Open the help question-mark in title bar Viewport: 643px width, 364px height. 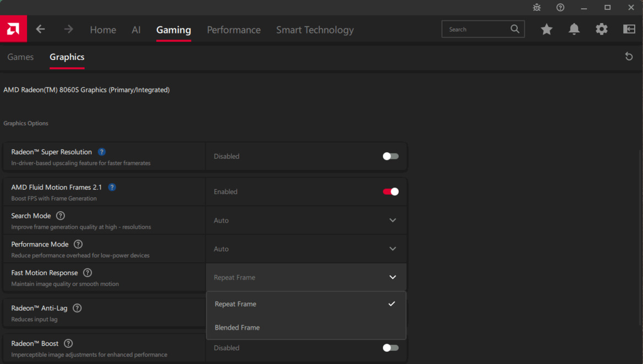tap(560, 7)
